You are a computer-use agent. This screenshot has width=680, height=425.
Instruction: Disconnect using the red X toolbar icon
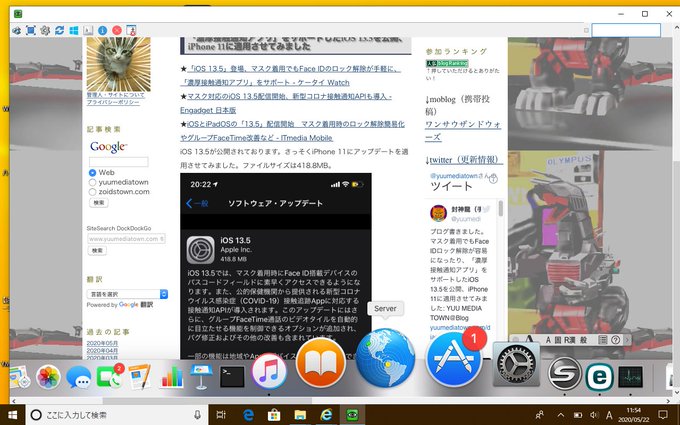pos(117,30)
